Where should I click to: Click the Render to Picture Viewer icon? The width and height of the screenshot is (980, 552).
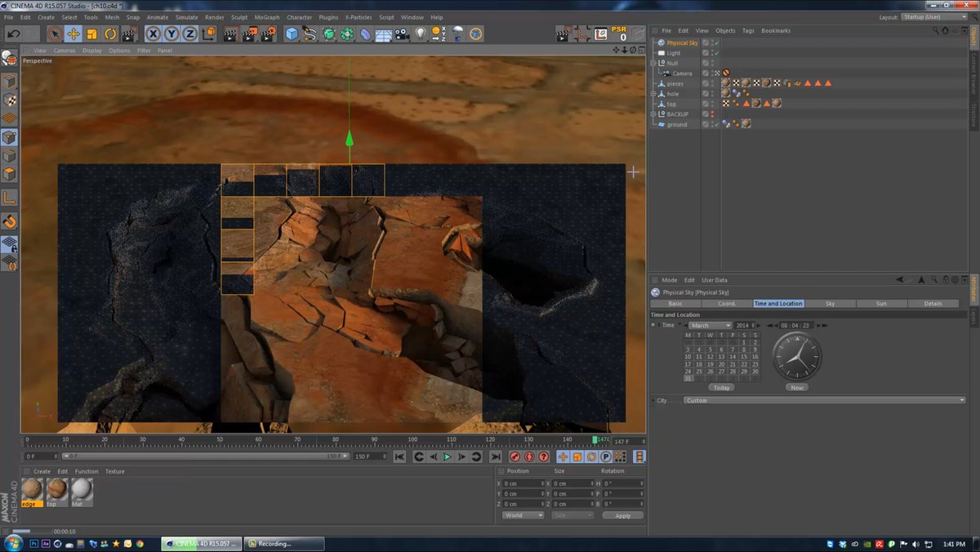[247, 35]
